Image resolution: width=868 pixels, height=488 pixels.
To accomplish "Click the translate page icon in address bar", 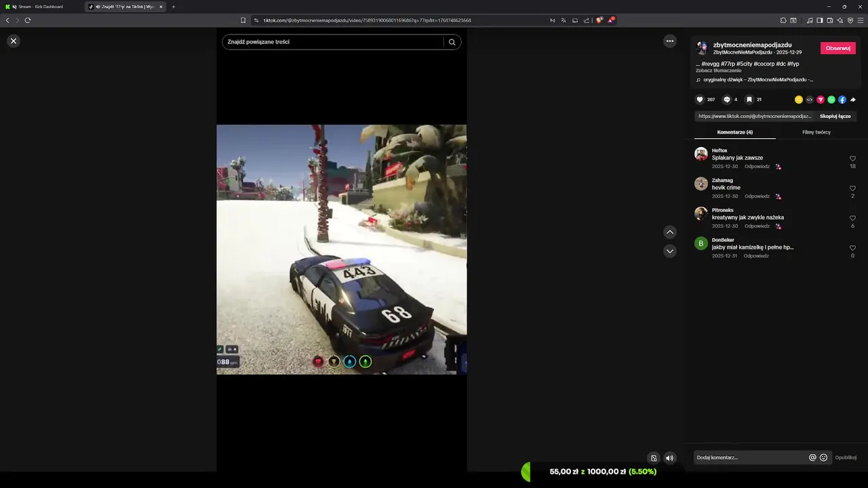I will pos(564,20).
